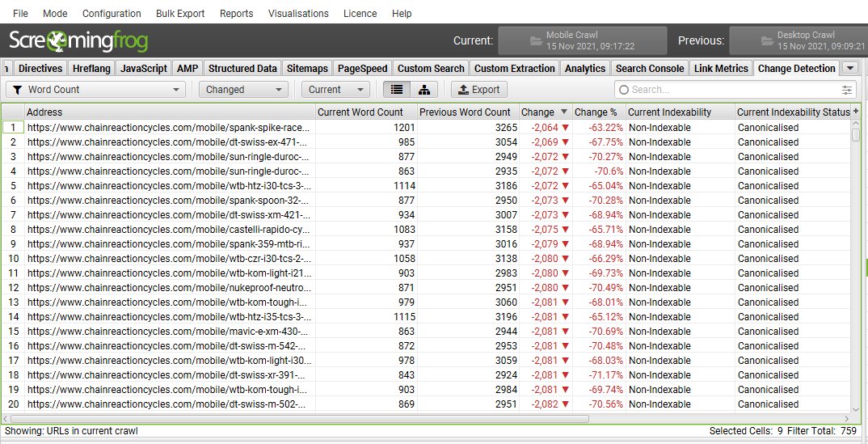Open the Bulk Export menu
This screenshot has width=868, height=444.
(x=180, y=13)
